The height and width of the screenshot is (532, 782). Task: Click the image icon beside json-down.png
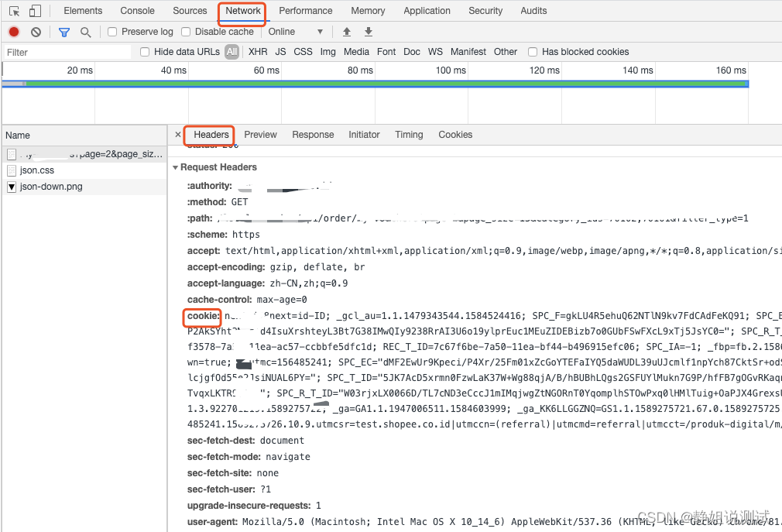click(x=12, y=187)
